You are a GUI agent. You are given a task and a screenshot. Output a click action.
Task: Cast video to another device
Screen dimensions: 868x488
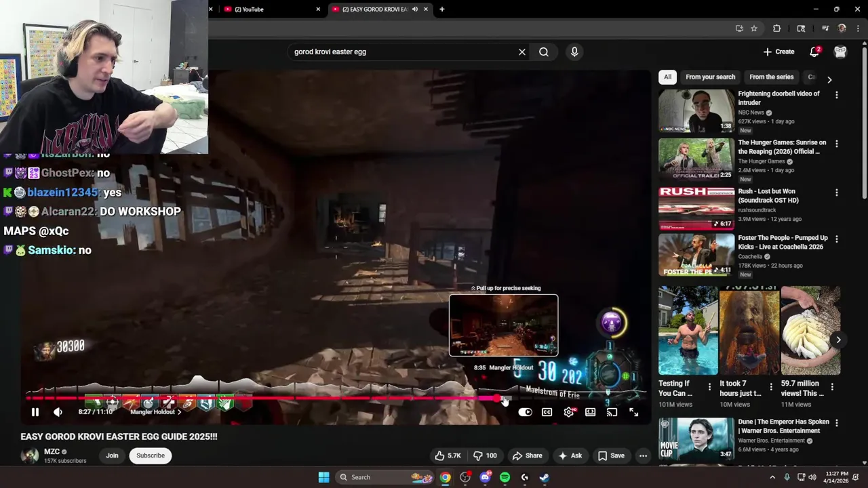point(612,412)
